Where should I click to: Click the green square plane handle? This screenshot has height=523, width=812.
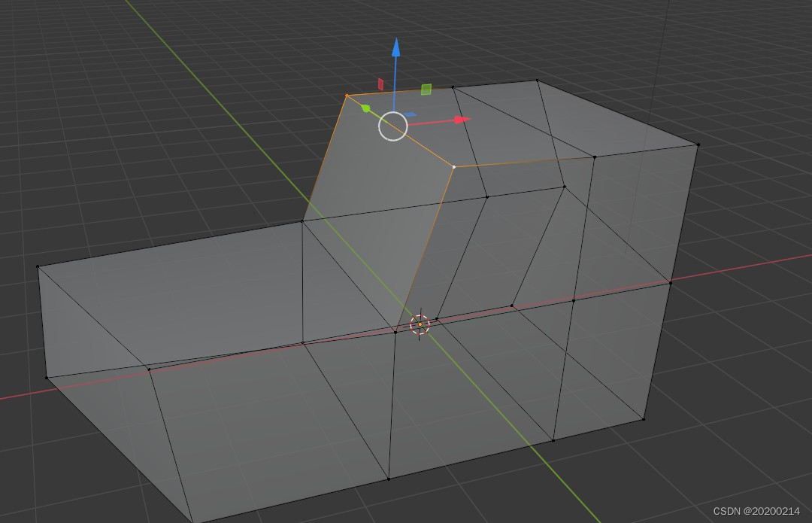(x=426, y=90)
